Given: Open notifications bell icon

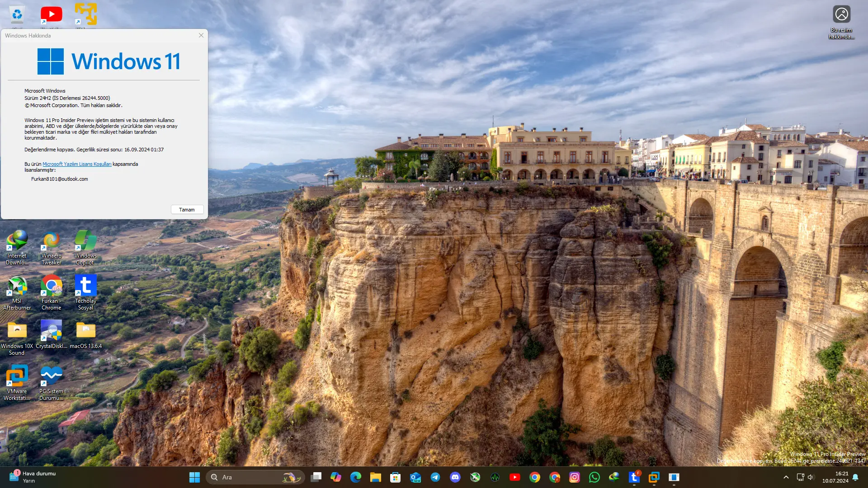Looking at the screenshot, I should click(x=855, y=477).
